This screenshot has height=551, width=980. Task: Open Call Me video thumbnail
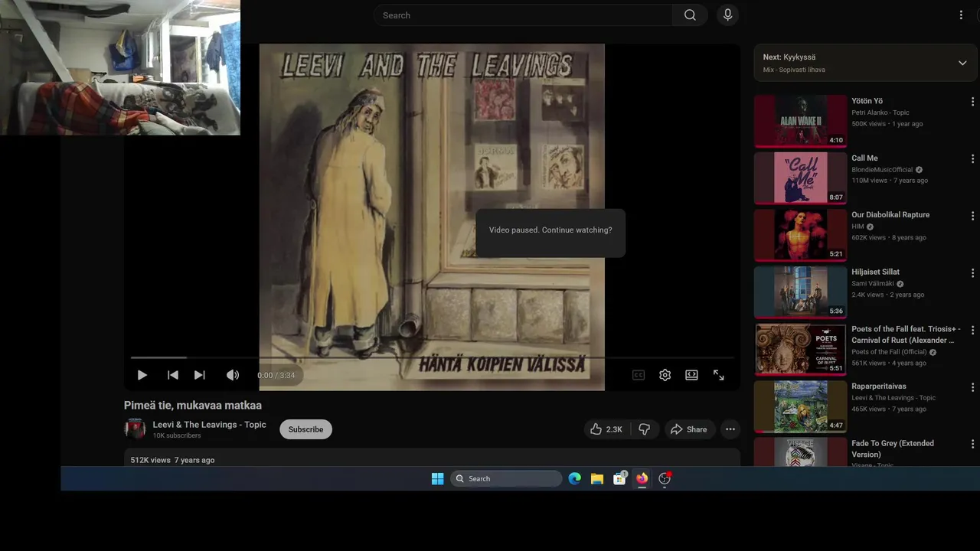pos(800,178)
